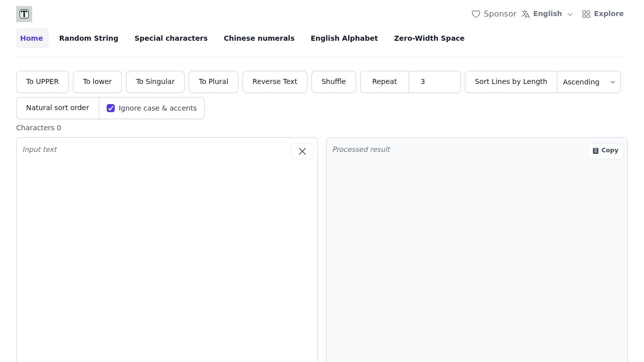Shuffle the input text

click(x=334, y=81)
